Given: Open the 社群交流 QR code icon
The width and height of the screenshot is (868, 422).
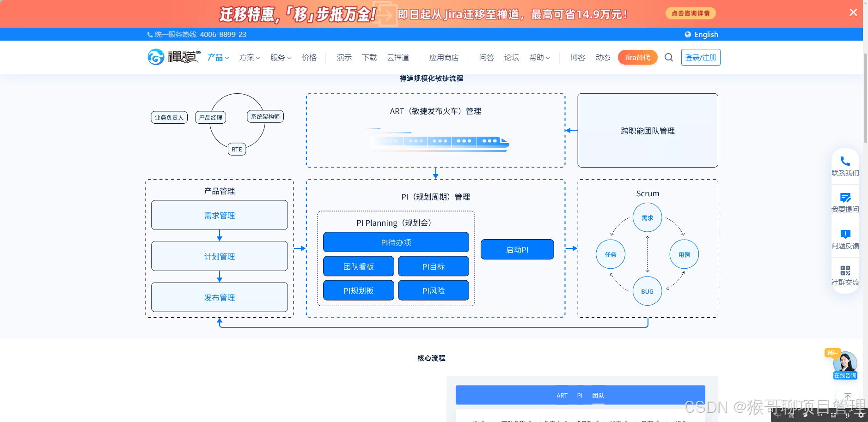Looking at the screenshot, I should [x=845, y=271].
